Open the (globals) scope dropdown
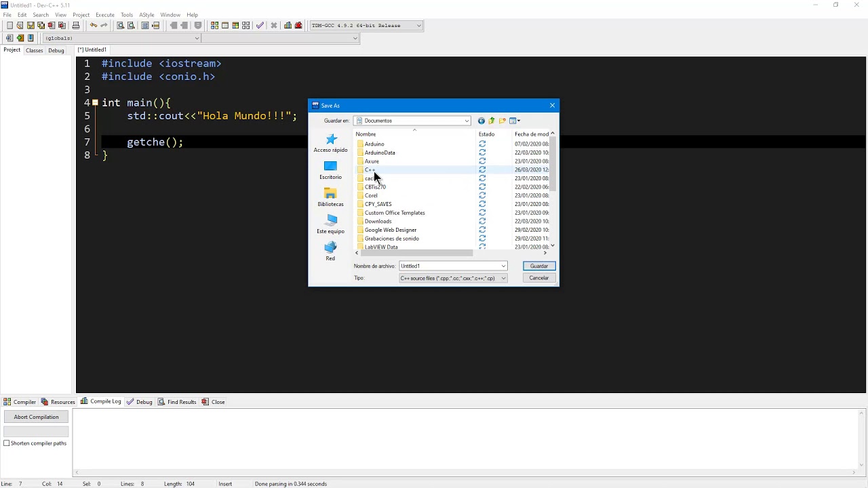The height and width of the screenshot is (488, 868). click(x=197, y=39)
